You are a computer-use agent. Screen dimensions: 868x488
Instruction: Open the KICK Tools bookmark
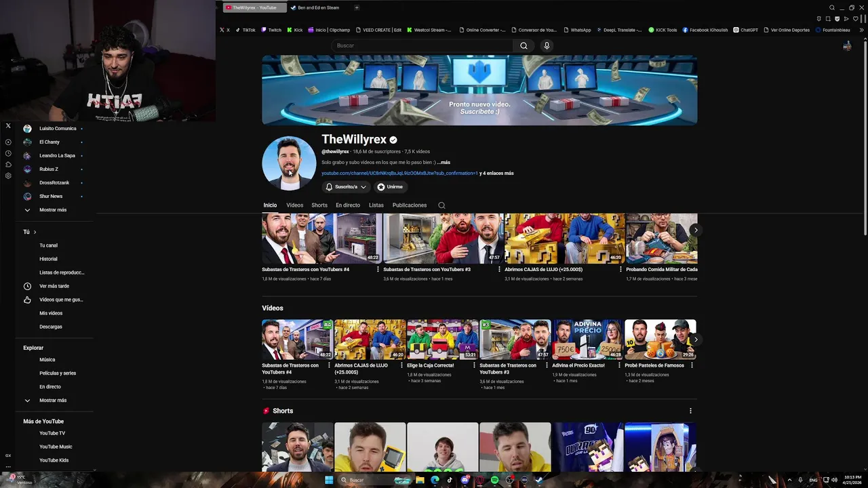pyautogui.click(x=663, y=30)
